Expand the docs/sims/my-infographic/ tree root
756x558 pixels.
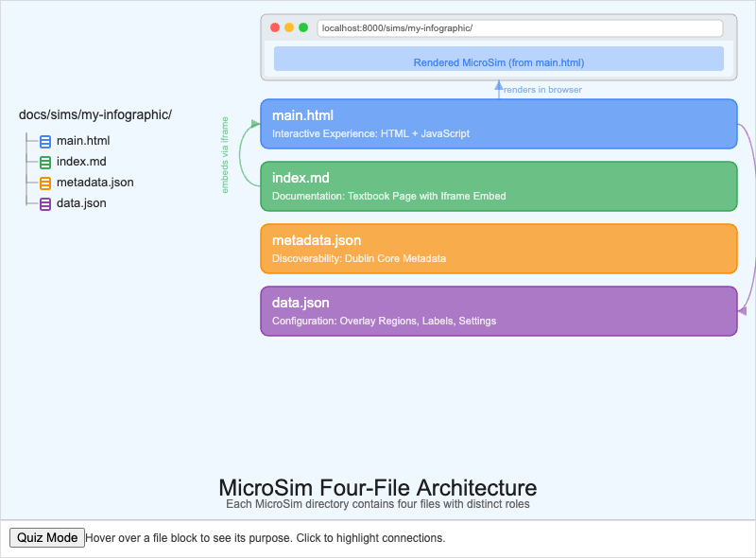[x=94, y=114]
